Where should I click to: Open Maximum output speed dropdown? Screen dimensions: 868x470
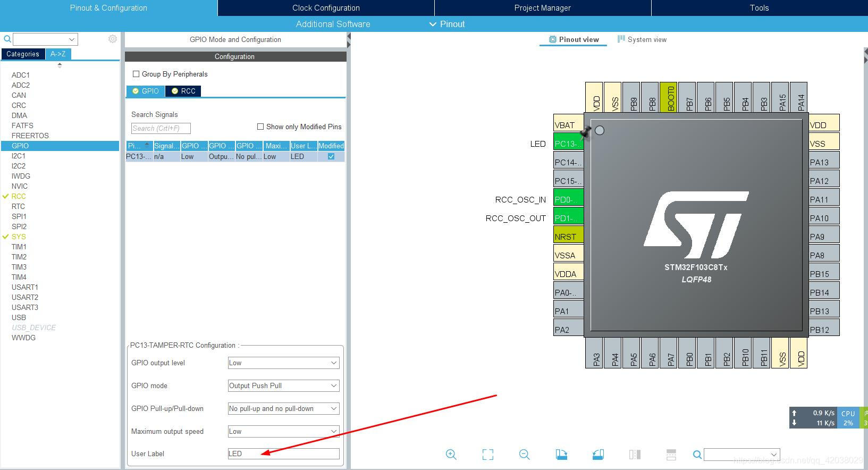coord(283,431)
